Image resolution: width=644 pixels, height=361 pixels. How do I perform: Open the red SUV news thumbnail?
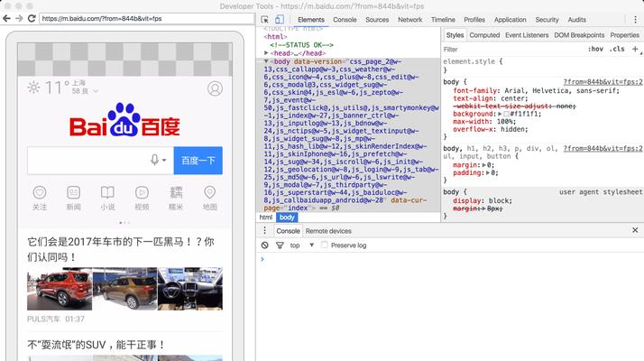click(60, 289)
